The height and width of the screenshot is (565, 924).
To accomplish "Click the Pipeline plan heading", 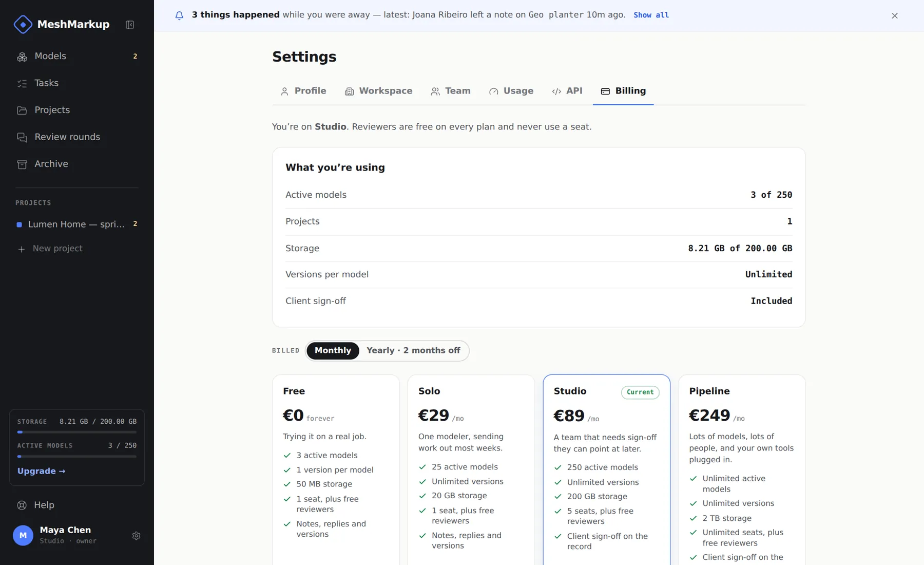I will (x=709, y=391).
